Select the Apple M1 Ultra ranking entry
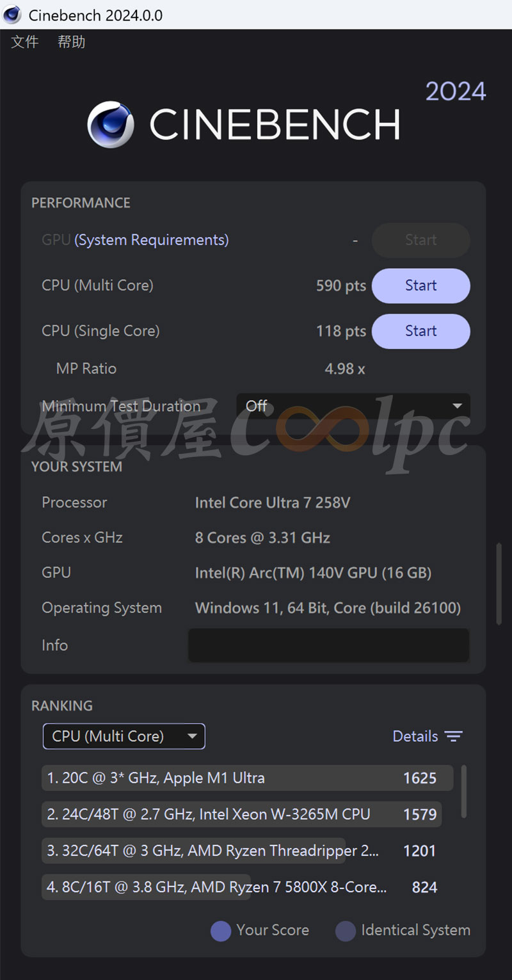The image size is (512, 980). pyautogui.click(x=247, y=778)
